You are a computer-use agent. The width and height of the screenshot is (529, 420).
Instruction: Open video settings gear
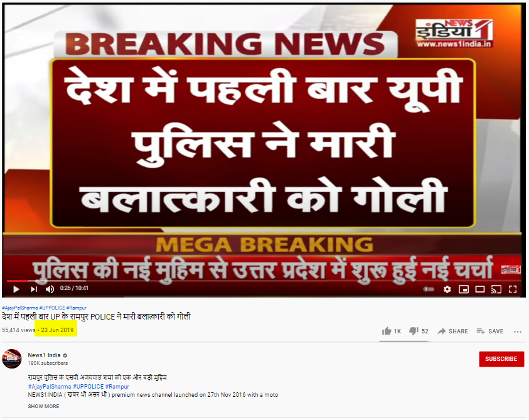tap(447, 289)
